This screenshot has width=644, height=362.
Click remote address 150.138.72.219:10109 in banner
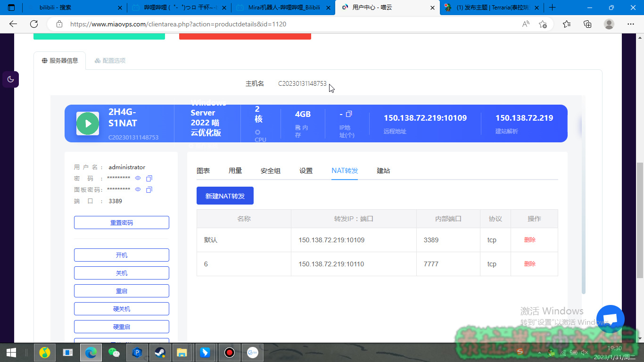coord(425,118)
